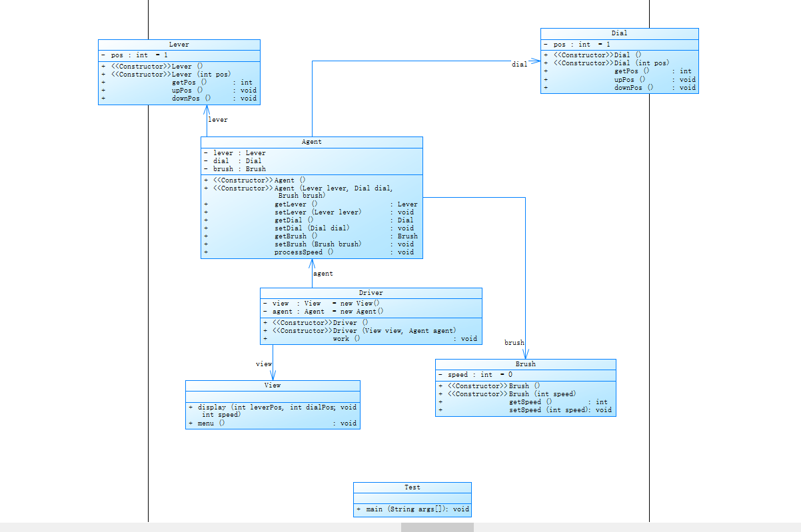Click the 'dial' association label
The image size is (801, 532).
pos(519,65)
